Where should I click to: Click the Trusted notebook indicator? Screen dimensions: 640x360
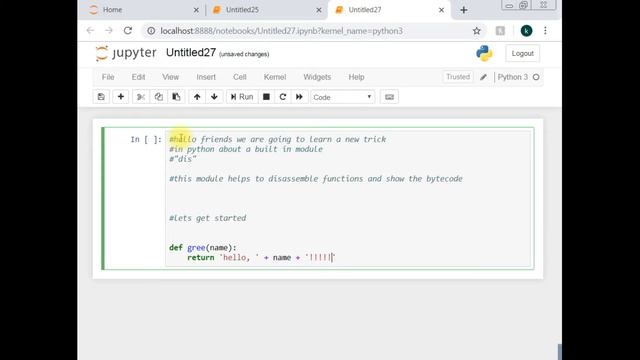458,77
